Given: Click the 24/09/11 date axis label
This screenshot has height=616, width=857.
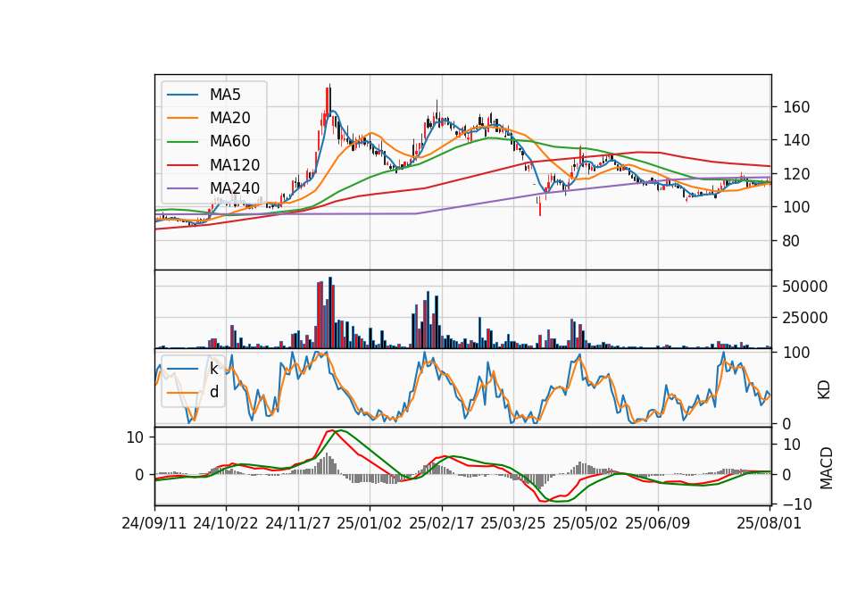Looking at the screenshot, I should coord(154,523).
